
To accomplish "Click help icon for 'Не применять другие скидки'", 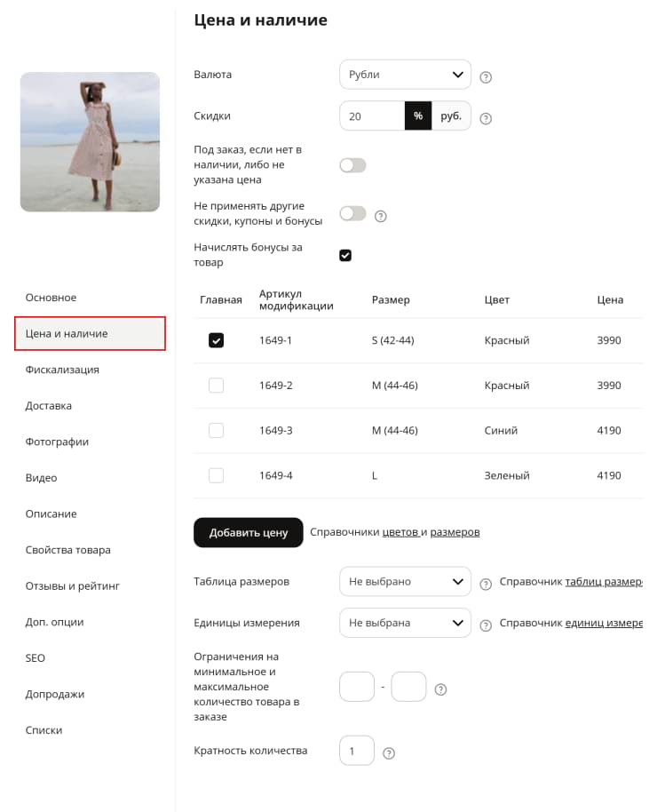I will pyautogui.click(x=380, y=216).
